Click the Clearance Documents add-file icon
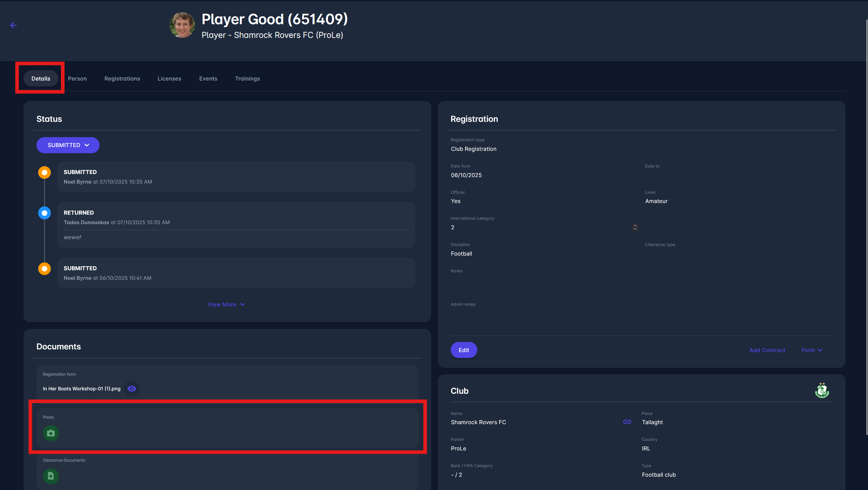 pyautogui.click(x=51, y=476)
